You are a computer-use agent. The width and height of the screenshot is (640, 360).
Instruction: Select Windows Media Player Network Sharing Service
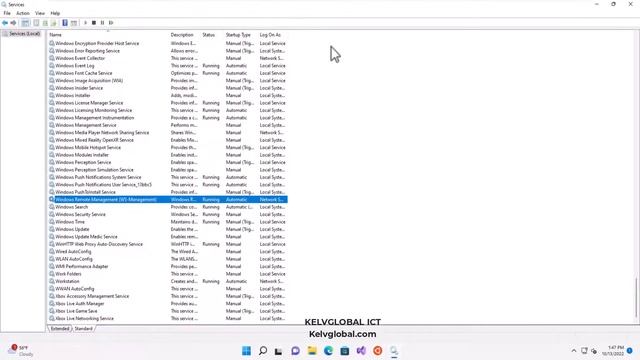[x=168, y=133]
